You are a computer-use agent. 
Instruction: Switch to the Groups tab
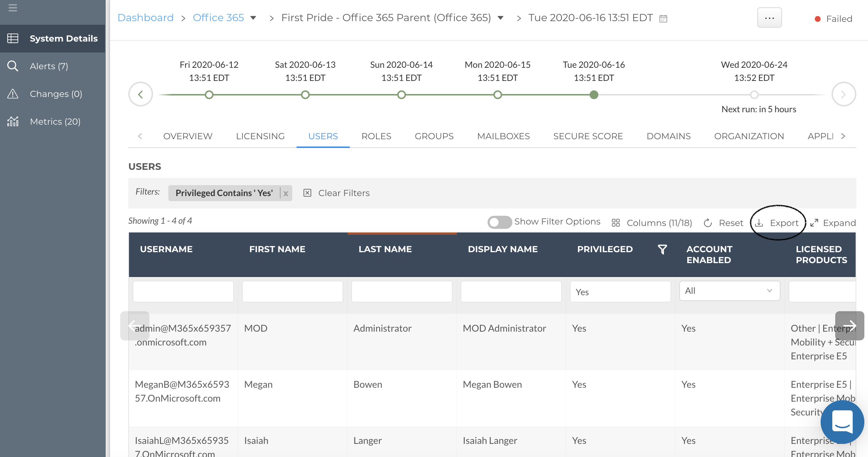[x=434, y=136]
